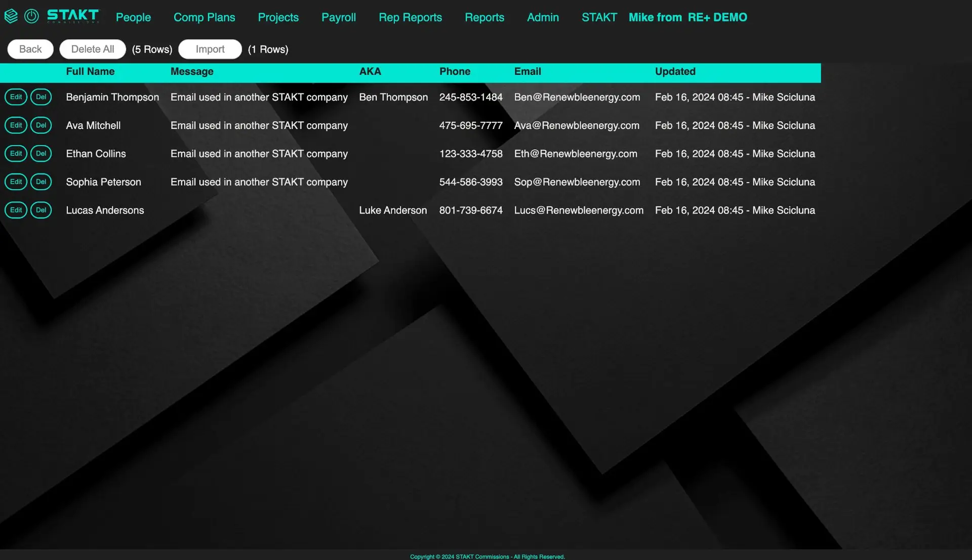Click phone number 801-739-6674

pyautogui.click(x=471, y=210)
